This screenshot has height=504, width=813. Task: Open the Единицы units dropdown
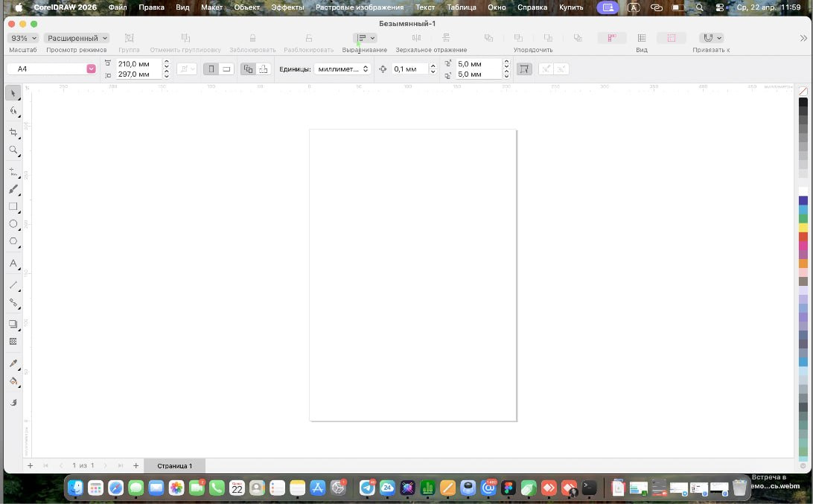point(342,69)
